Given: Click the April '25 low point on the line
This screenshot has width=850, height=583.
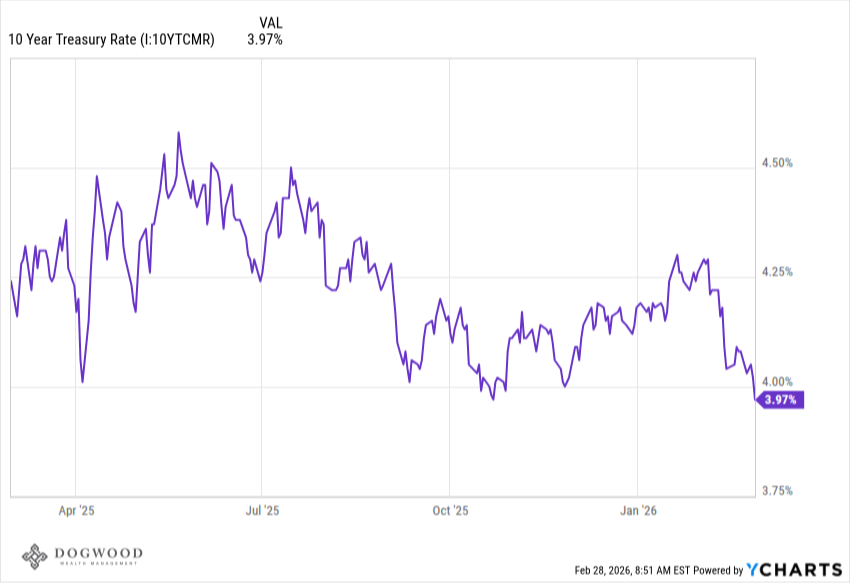Looking at the screenshot, I should (x=82, y=382).
